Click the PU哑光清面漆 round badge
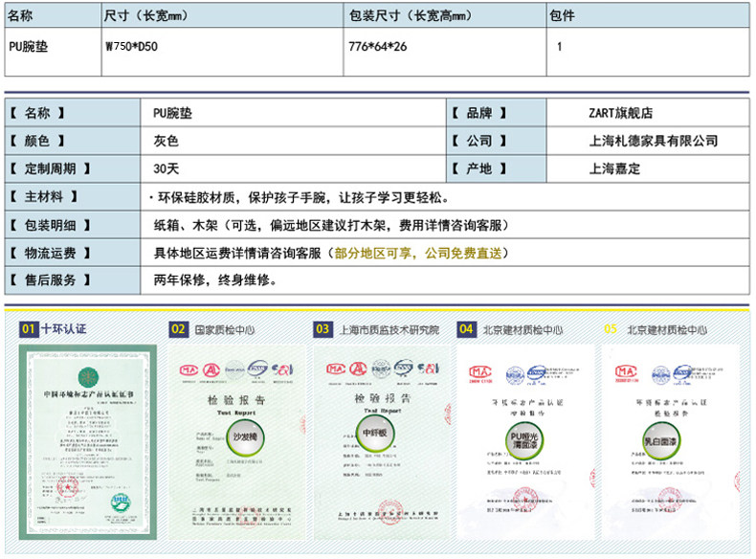 [524, 440]
